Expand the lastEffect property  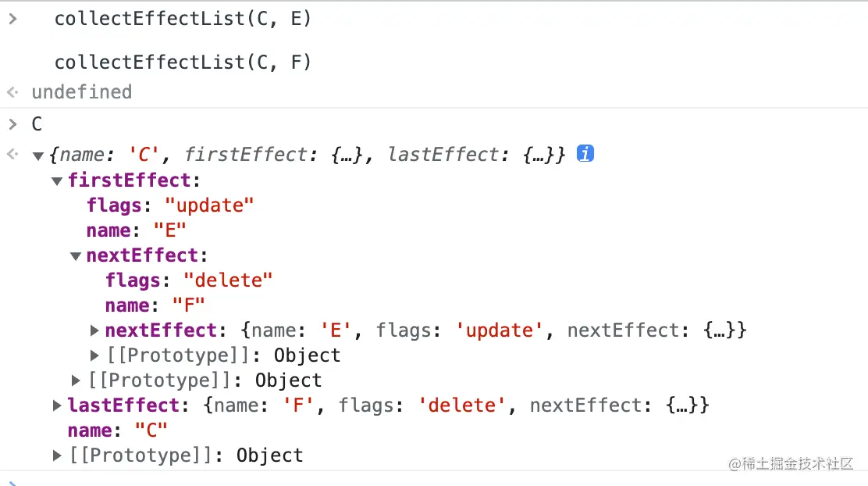(57, 405)
